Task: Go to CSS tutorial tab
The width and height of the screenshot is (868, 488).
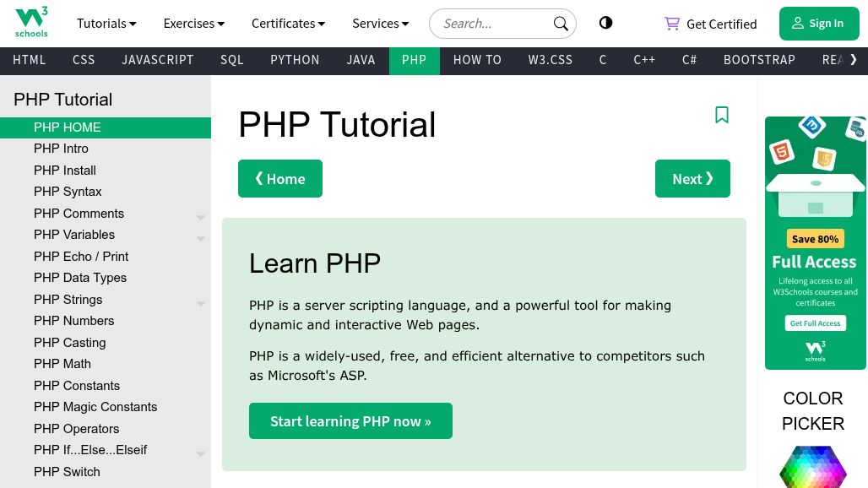Action: (x=84, y=60)
